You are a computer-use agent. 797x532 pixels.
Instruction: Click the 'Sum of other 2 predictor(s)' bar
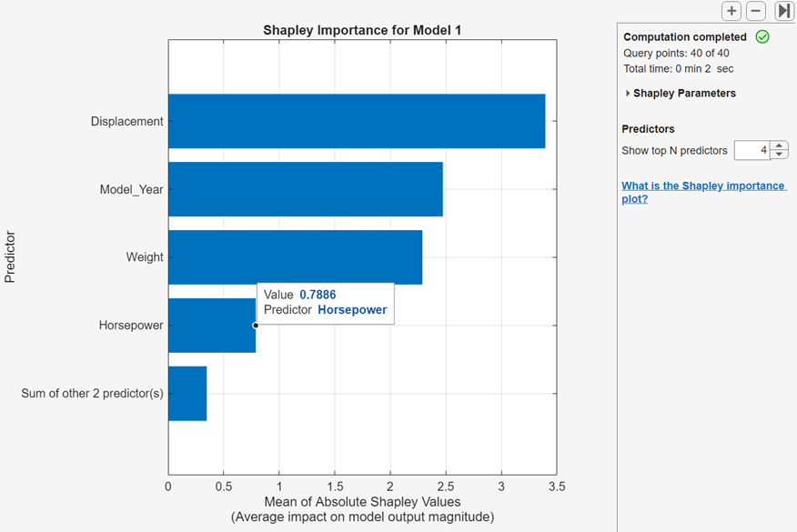(187, 394)
